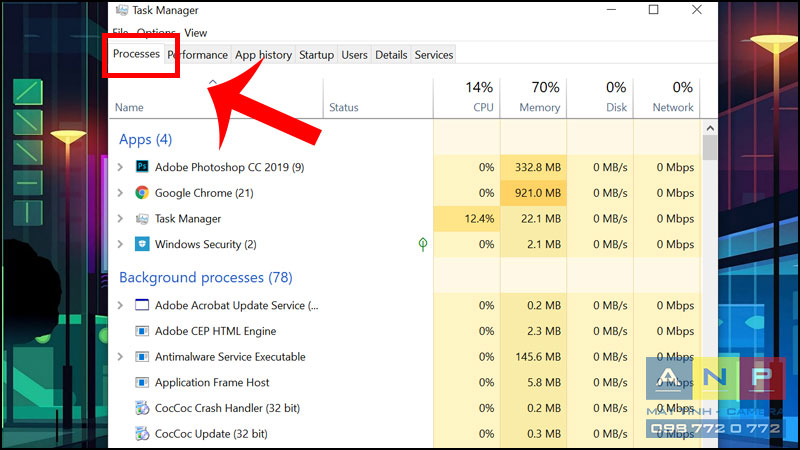Click the 22.1 MB memory cell
The width and height of the screenshot is (800, 450).
click(x=533, y=218)
